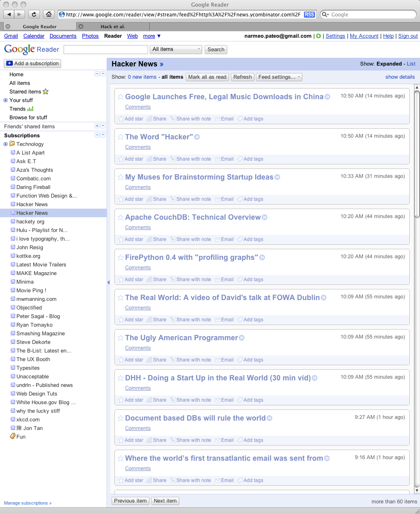This screenshot has width=420, height=514.
Task: Click the scrollbar down arrow
Action: coord(417,490)
